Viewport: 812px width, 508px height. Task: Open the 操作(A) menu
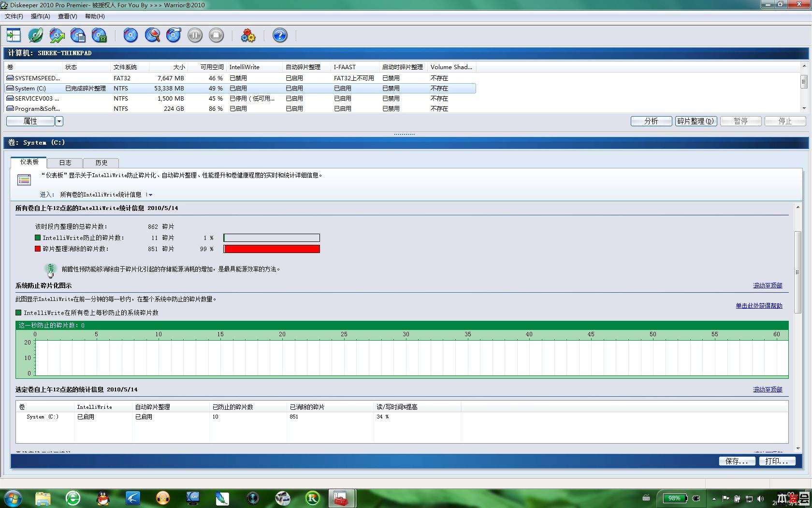click(40, 16)
